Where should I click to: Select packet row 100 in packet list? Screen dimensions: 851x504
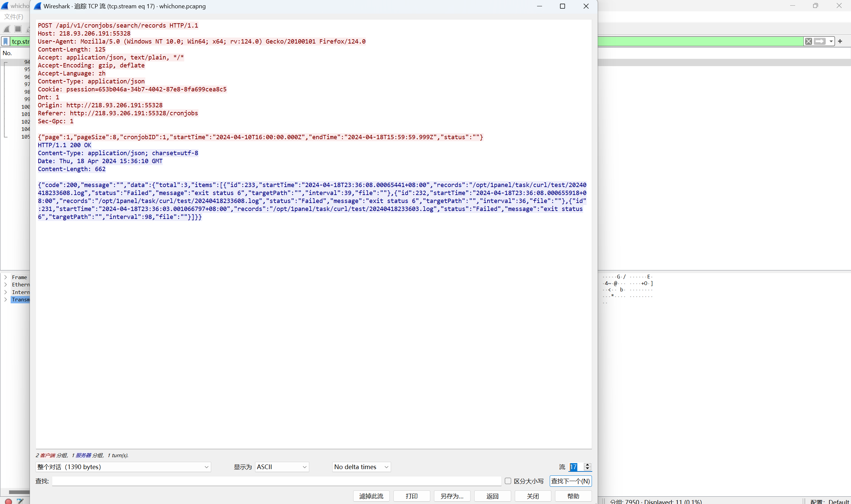click(16, 107)
